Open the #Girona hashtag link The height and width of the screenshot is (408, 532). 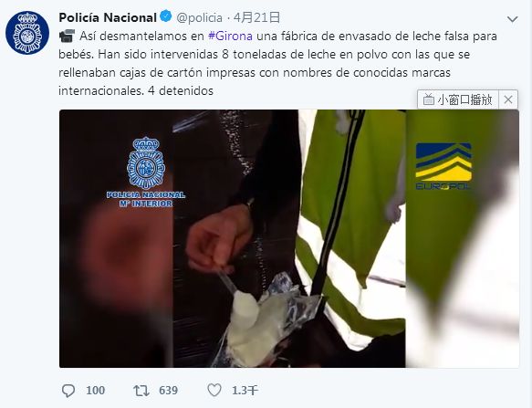point(230,36)
